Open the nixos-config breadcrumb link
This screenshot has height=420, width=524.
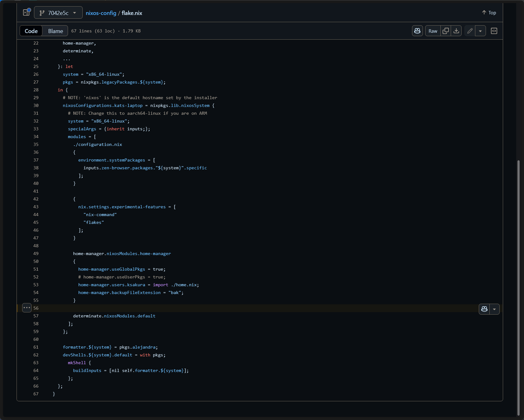pos(101,13)
